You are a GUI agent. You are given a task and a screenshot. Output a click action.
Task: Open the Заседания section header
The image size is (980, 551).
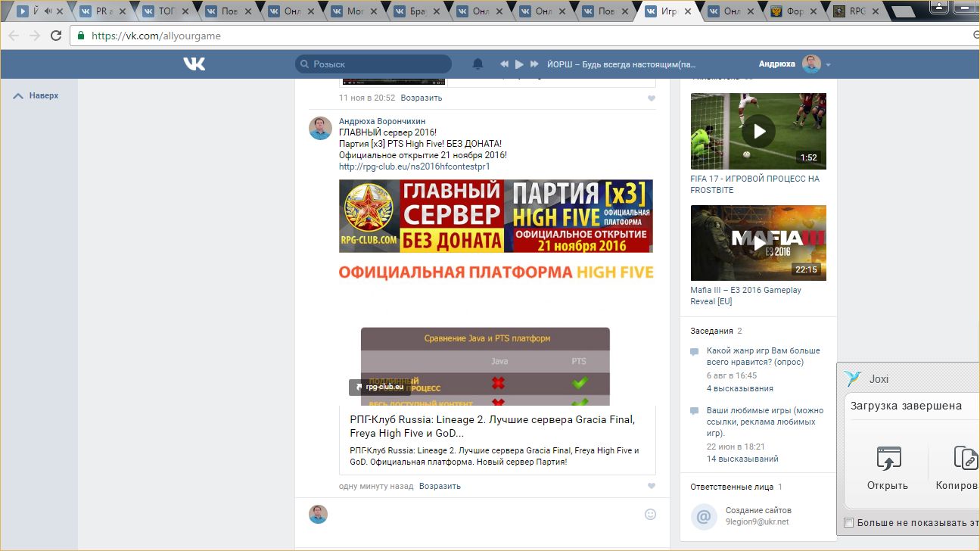pyautogui.click(x=711, y=331)
